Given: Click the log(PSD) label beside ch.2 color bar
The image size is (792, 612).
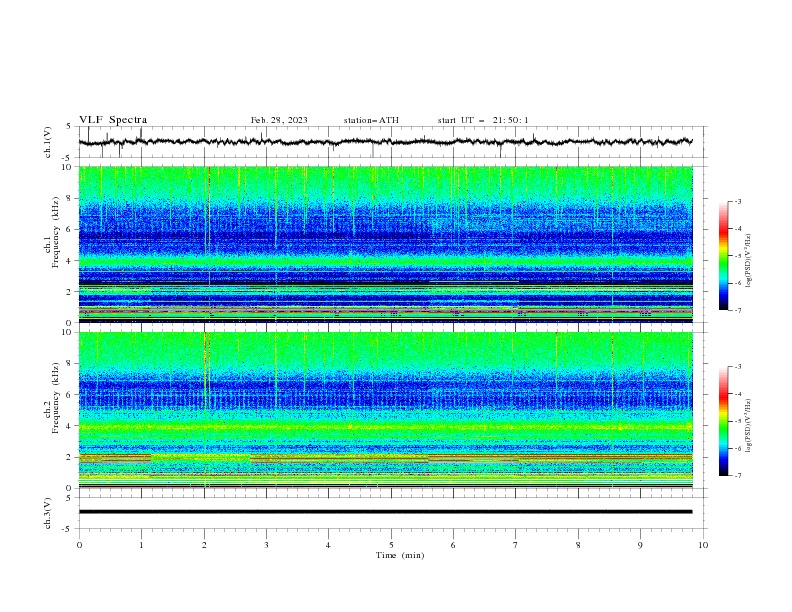Looking at the screenshot, I should (748, 426).
